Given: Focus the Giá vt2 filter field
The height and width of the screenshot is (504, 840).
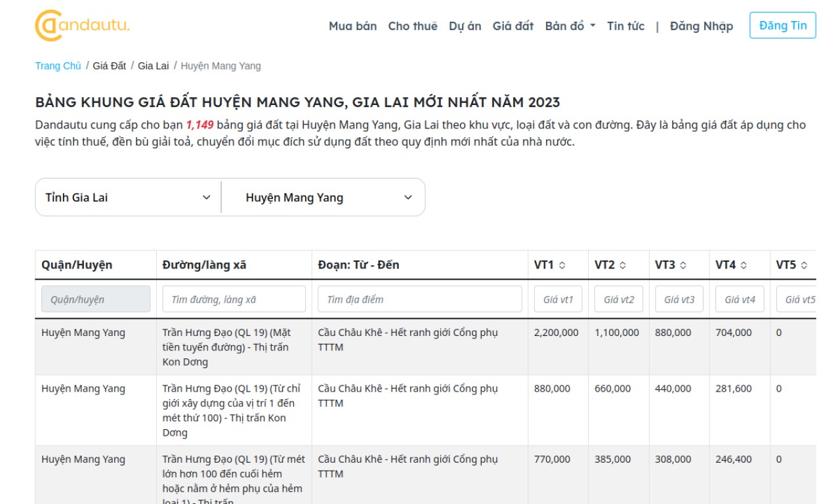Looking at the screenshot, I should pyautogui.click(x=619, y=299).
